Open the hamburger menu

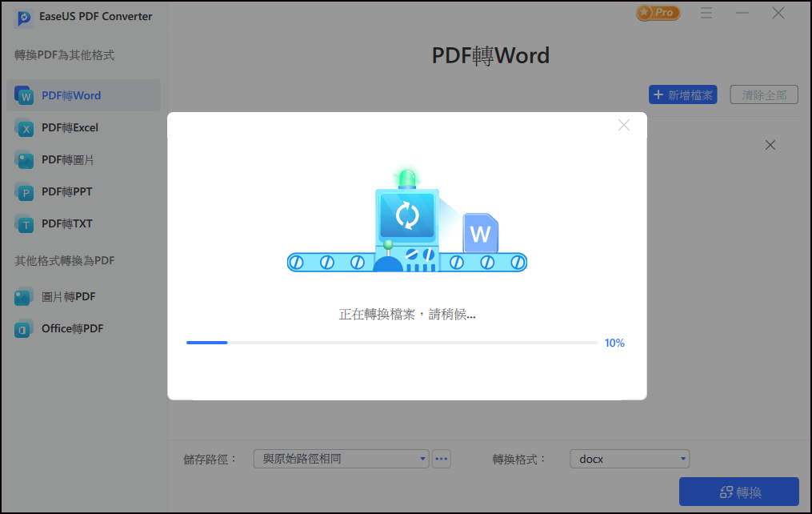click(706, 13)
